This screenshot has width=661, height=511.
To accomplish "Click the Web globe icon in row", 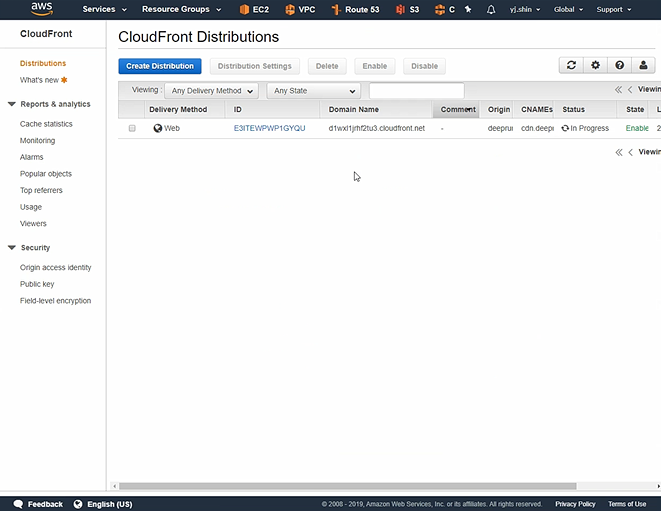I will pyautogui.click(x=158, y=128).
